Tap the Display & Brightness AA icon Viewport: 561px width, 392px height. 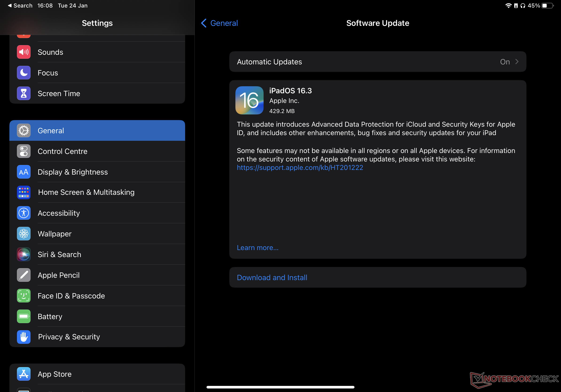(x=24, y=172)
